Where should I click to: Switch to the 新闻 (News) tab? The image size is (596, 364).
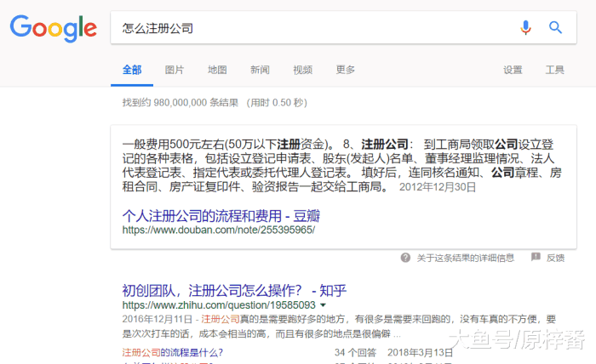(260, 70)
